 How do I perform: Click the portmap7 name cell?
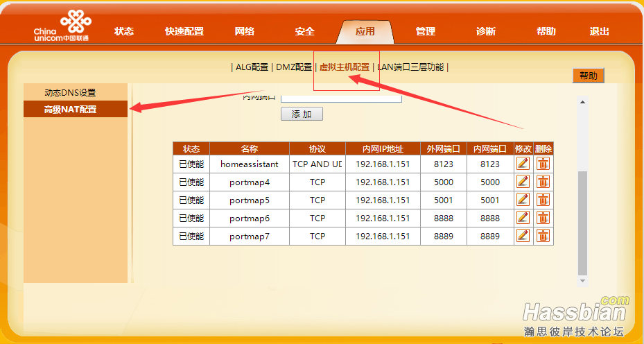[x=250, y=237]
